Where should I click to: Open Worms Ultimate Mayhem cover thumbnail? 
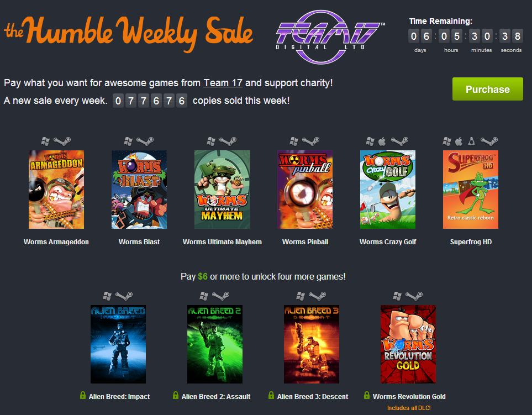222,190
